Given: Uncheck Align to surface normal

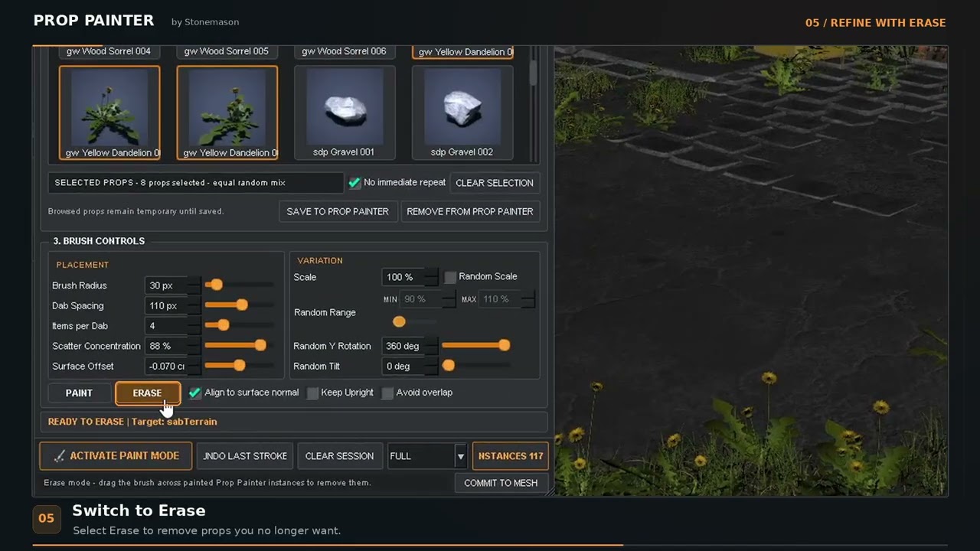Looking at the screenshot, I should coord(195,393).
